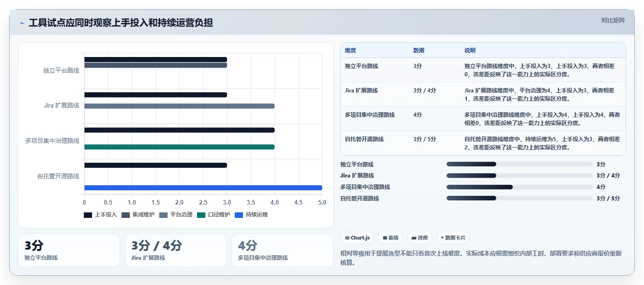Click the description mentioning 持续运维为5
644x285 pixels.
pos(542,143)
